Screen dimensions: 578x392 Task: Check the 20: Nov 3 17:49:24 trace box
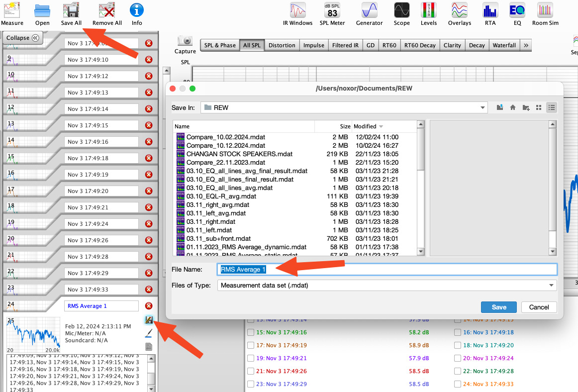(x=458, y=358)
